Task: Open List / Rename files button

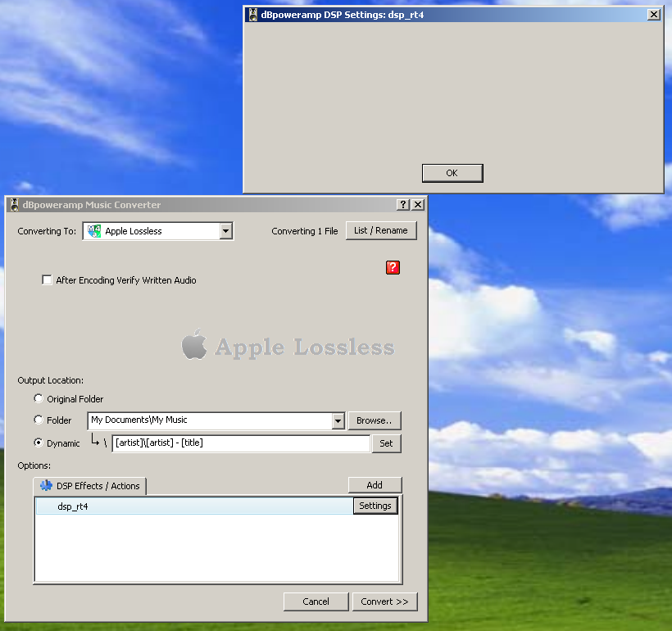Action: point(381,230)
